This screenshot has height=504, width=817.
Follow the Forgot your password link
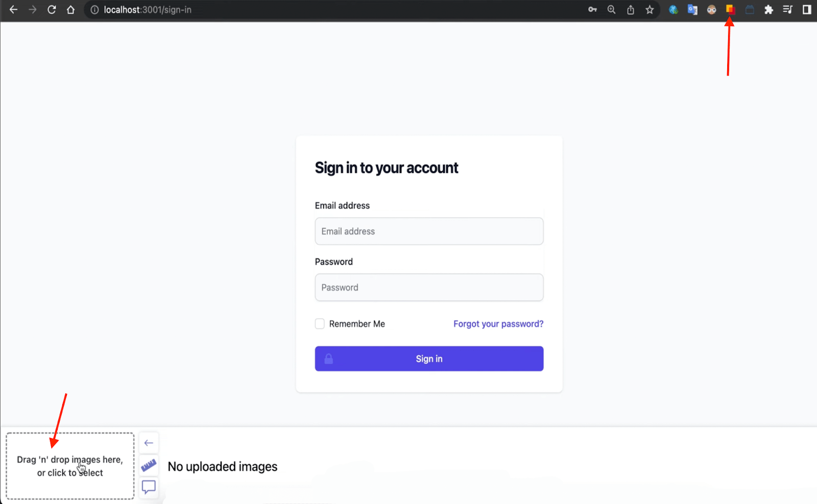tap(498, 324)
